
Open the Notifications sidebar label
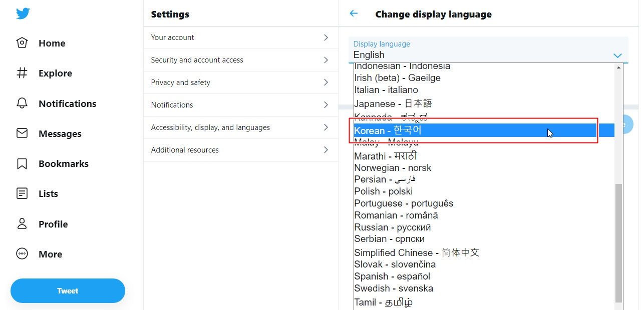tap(68, 103)
